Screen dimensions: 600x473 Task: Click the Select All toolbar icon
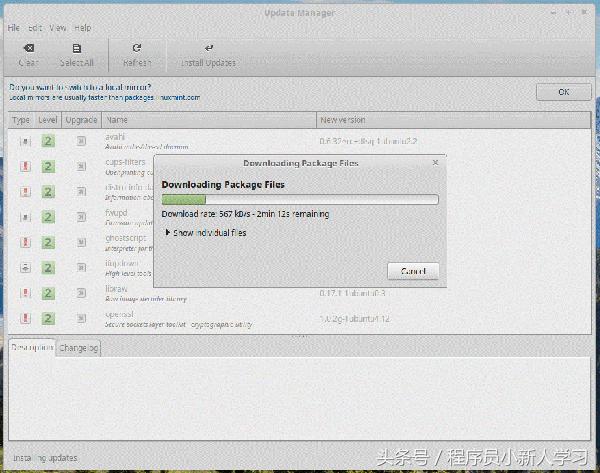pos(77,49)
